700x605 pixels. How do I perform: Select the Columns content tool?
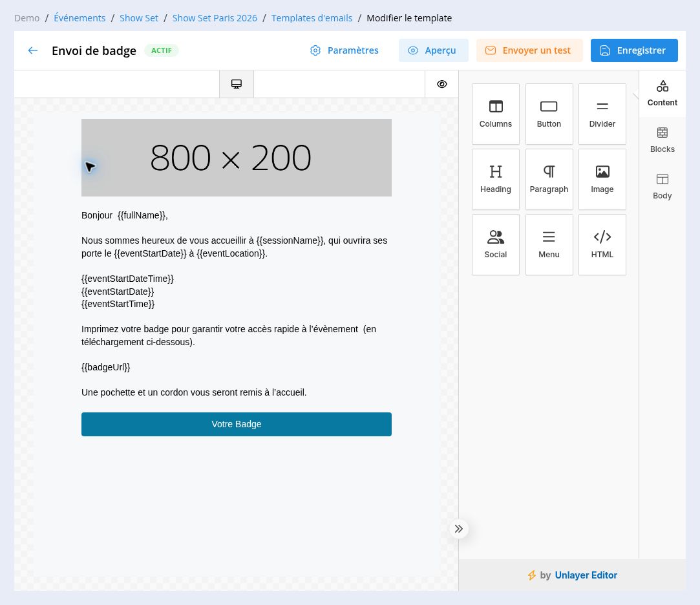click(496, 114)
